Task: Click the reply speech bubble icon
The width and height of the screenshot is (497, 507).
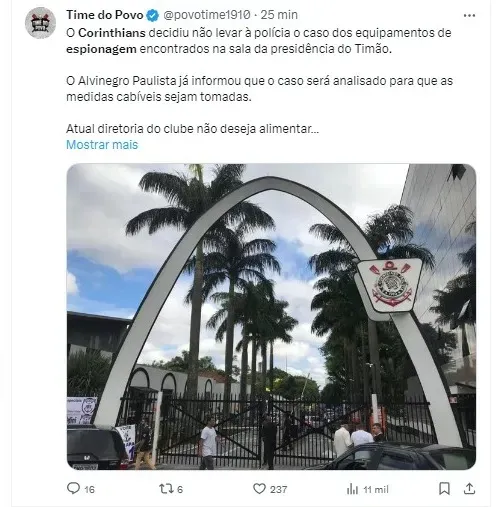Action: 73,488
